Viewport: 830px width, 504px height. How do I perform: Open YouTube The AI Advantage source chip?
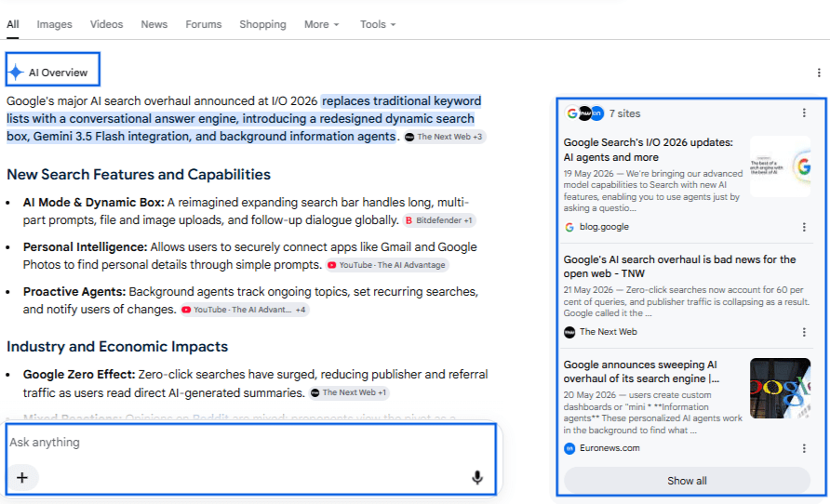click(386, 265)
